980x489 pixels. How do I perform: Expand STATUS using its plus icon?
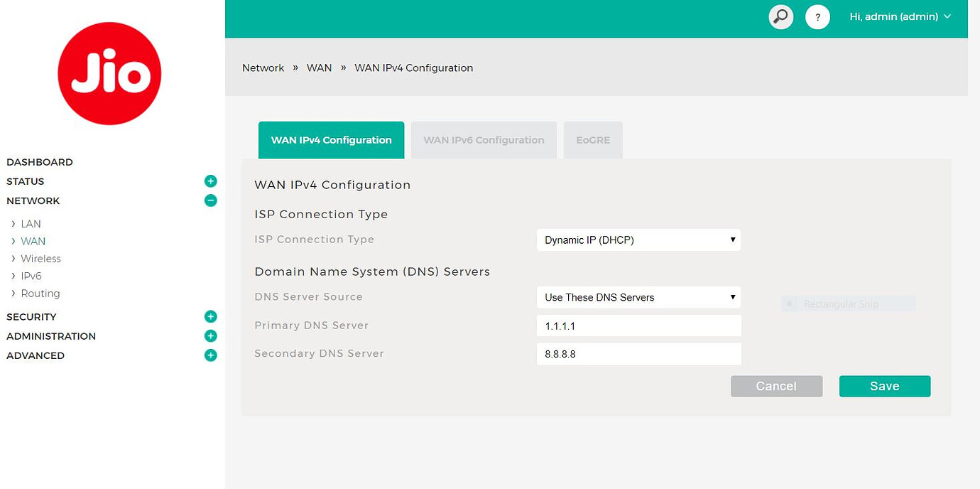210,181
